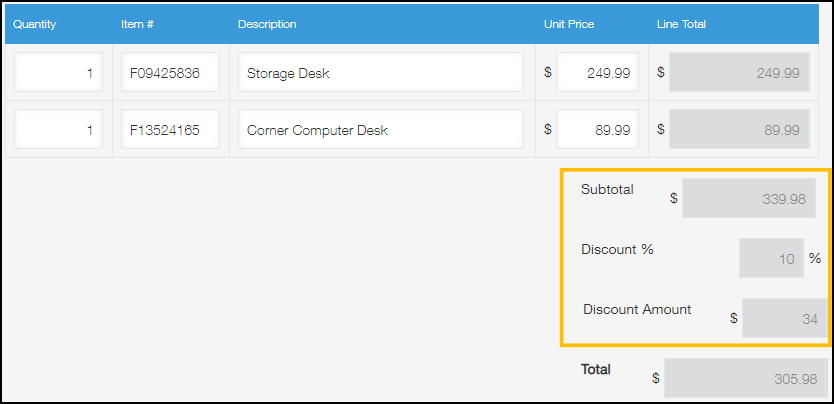Edit the 89.99 unit price field
Viewport: 834px width, 404px height.
click(597, 130)
